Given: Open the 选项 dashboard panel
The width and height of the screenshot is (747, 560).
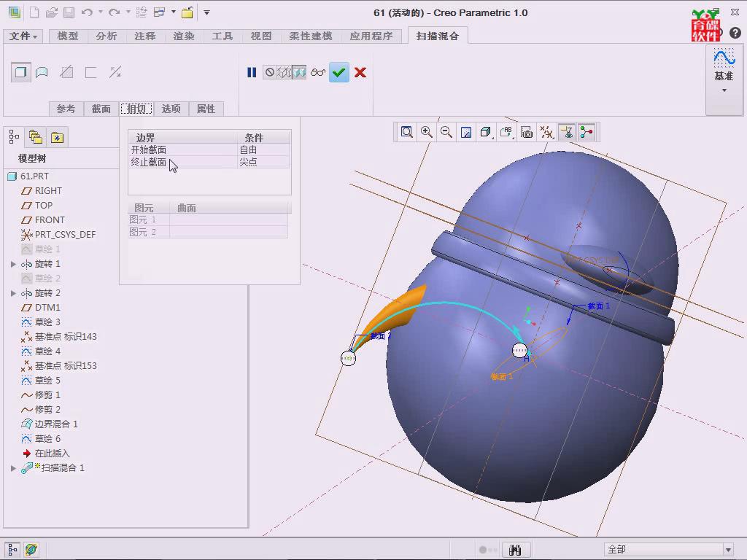Looking at the screenshot, I should (x=171, y=109).
